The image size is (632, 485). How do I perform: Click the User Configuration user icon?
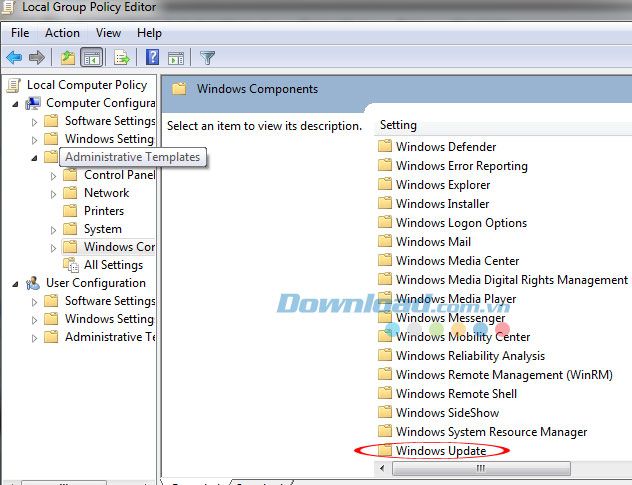coord(33,283)
